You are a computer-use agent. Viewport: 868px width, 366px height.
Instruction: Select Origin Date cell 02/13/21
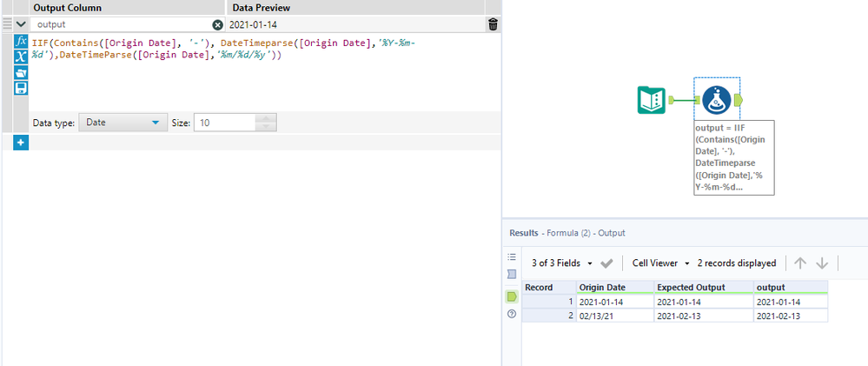[614, 316]
